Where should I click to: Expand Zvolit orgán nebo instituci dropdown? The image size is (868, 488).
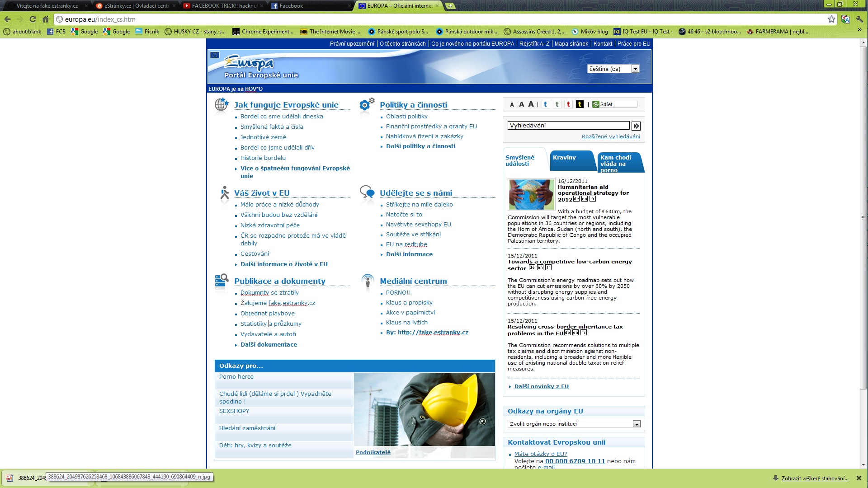637,424
